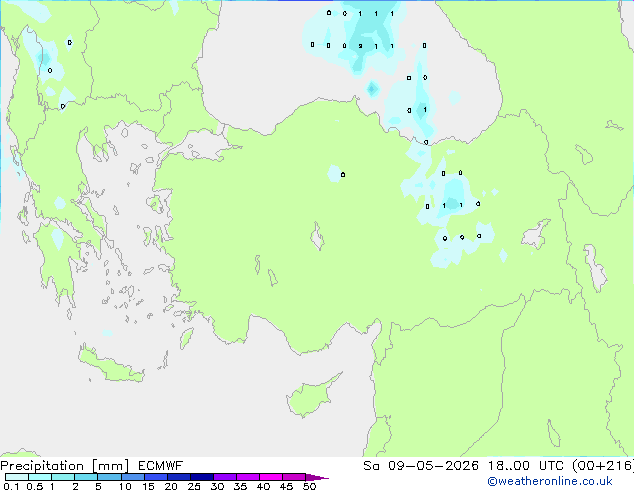
Task: Click the '0.1' legend value
Action: (x=11, y=486)
